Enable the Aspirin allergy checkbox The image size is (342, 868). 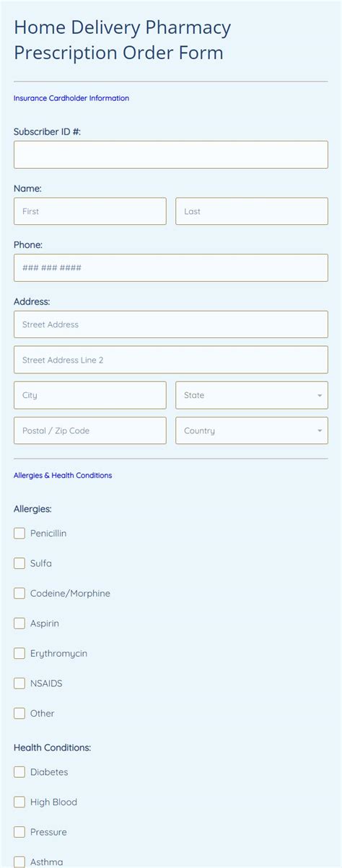(x=19, y=623)
